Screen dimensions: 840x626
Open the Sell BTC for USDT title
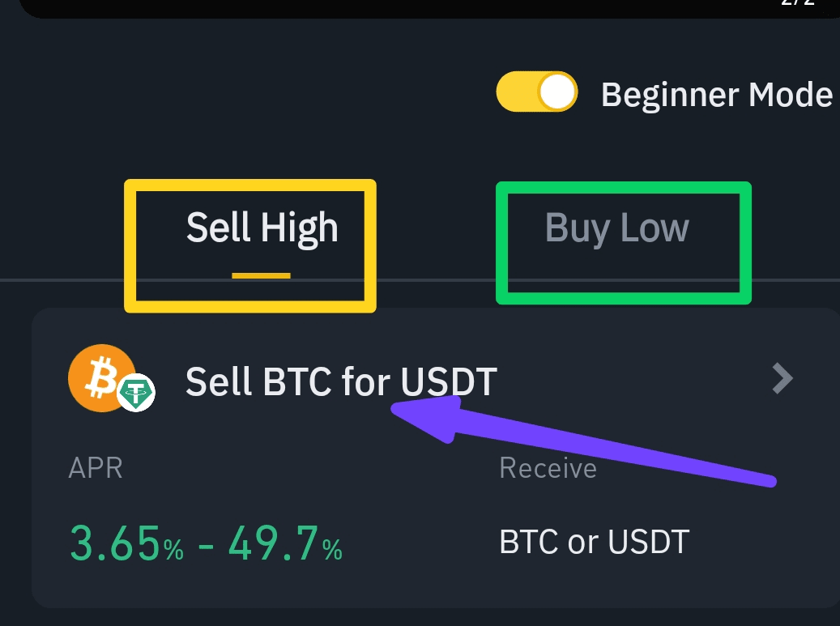340,381
